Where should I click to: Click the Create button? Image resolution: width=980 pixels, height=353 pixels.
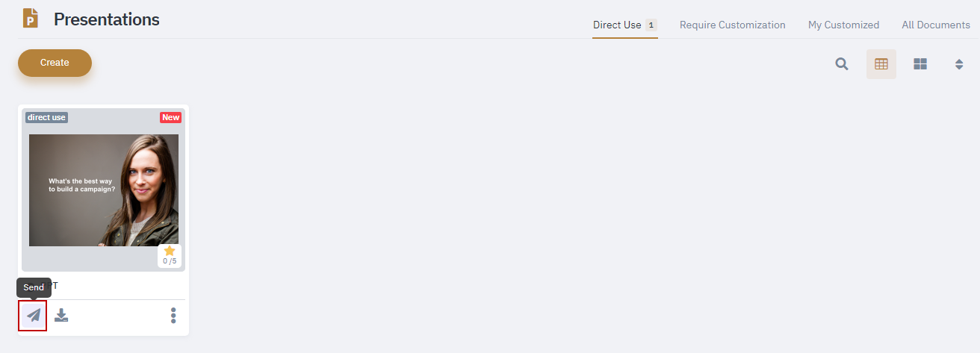click(x=55, y=63)
